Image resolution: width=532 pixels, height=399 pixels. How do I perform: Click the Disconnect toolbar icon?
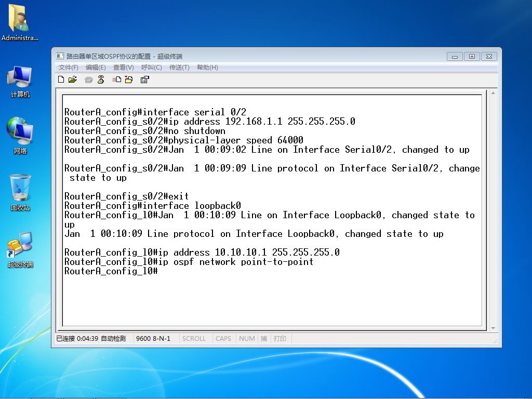(101, 79)
